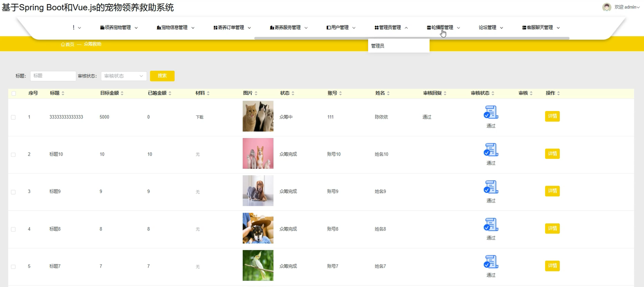Screen dimensions: 644x287
Task: Open 详情 for 标题7 row
Action: click(552, 266)
